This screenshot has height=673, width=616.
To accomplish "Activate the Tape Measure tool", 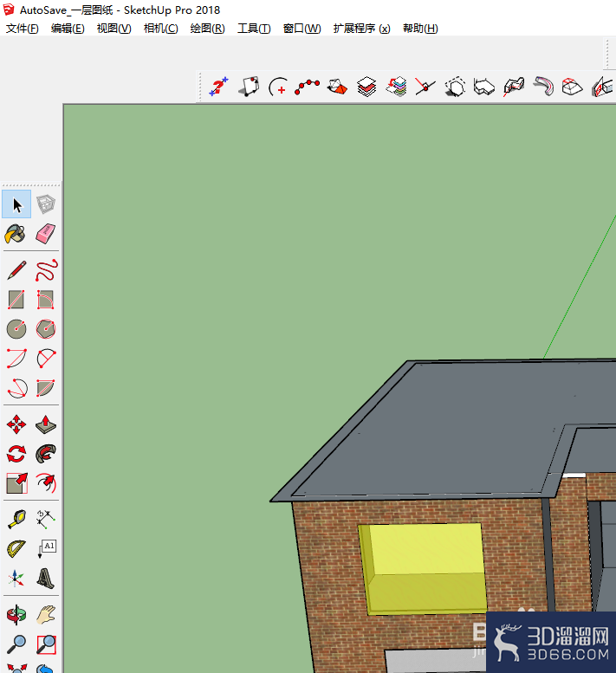I will click(x=16, y=520).
